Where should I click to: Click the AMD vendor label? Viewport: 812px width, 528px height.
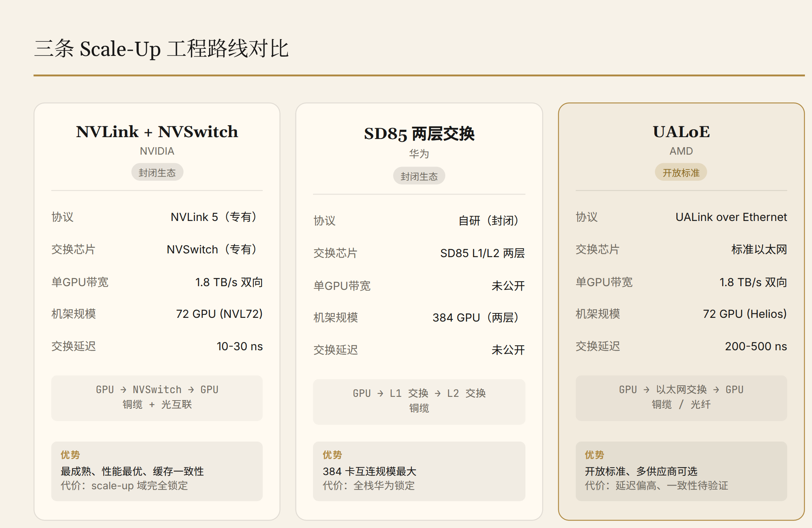pos(681,151)
